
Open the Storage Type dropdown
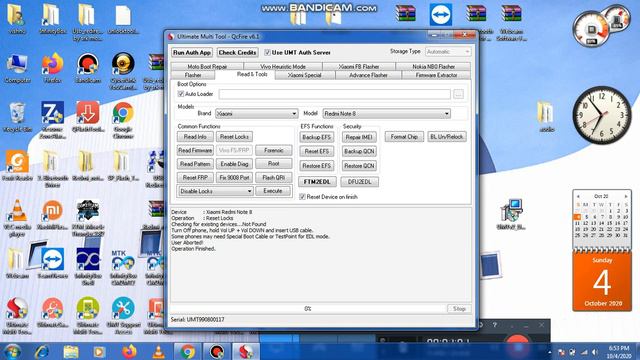tap(448, 52)
